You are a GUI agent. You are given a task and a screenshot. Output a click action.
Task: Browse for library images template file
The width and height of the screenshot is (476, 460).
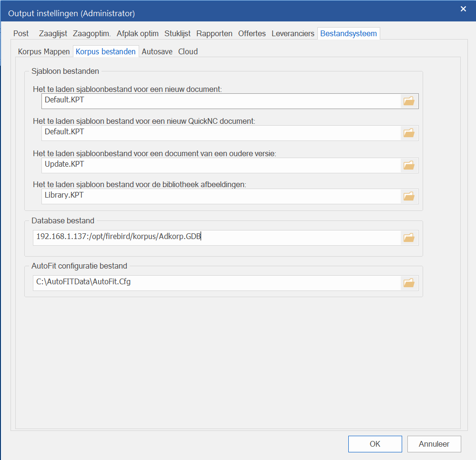click(x=409, y=196)
